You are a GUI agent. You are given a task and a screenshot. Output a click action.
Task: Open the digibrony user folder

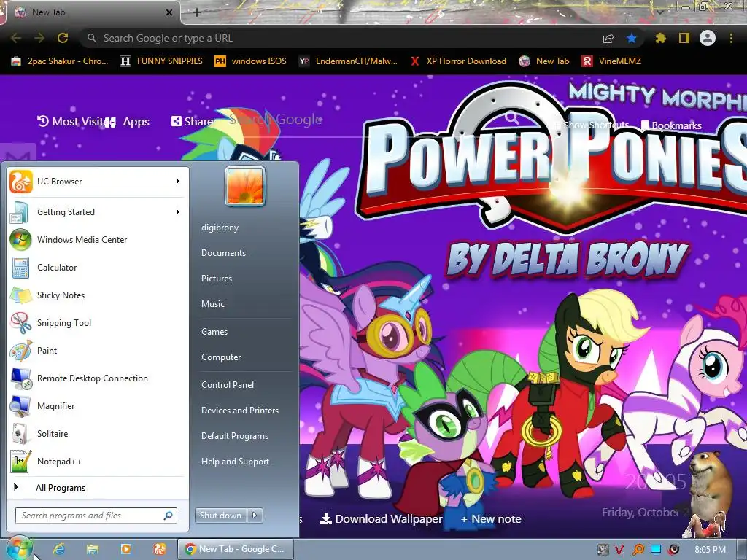220,227
